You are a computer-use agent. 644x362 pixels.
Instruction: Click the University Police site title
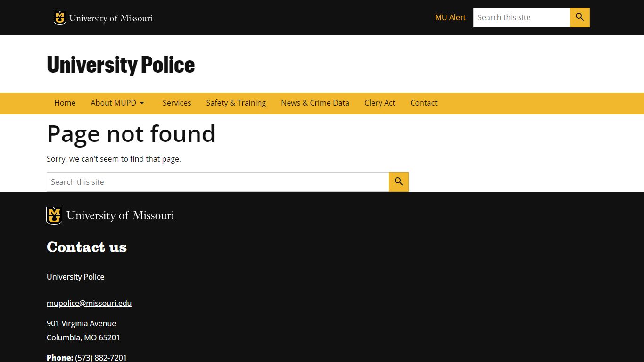click(121, 65)
